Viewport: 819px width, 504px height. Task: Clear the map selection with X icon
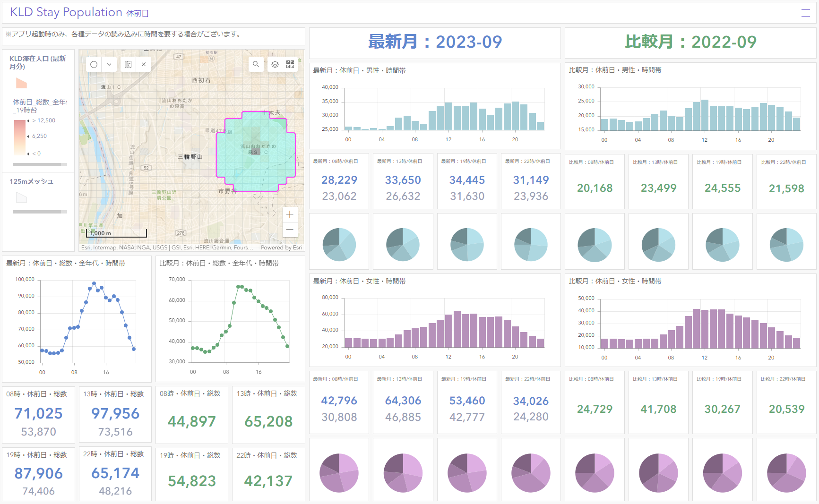144,64
